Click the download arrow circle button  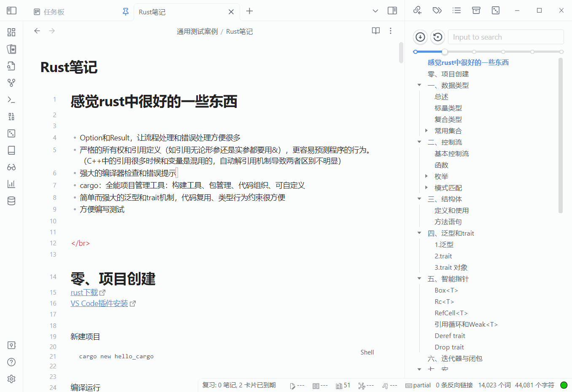point(420,37)
